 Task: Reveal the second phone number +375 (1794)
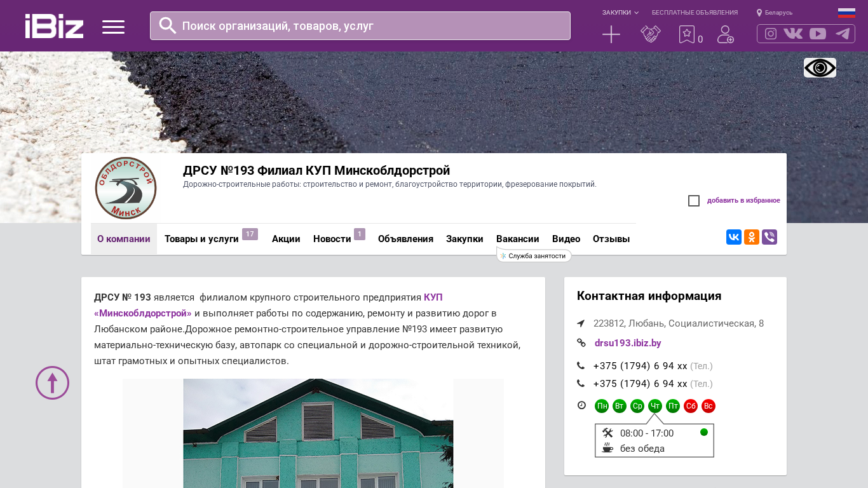tap(640, 384)
